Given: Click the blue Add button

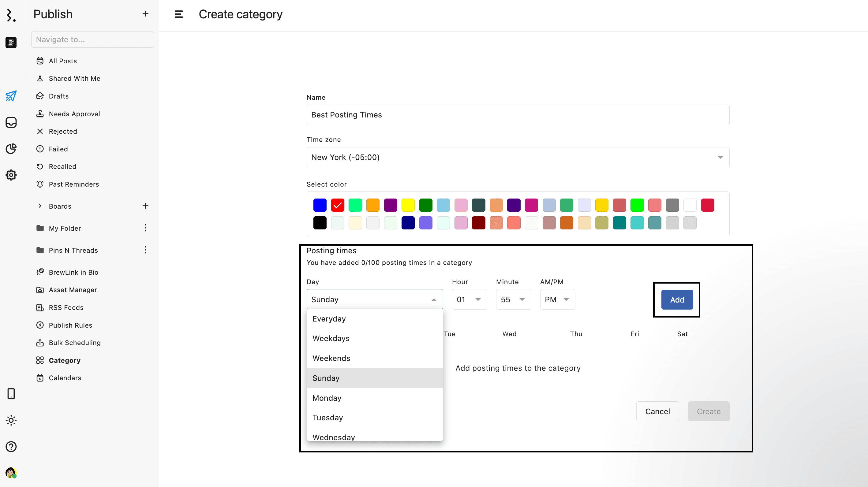Looking at the screenshot, I should coord(677,299).
